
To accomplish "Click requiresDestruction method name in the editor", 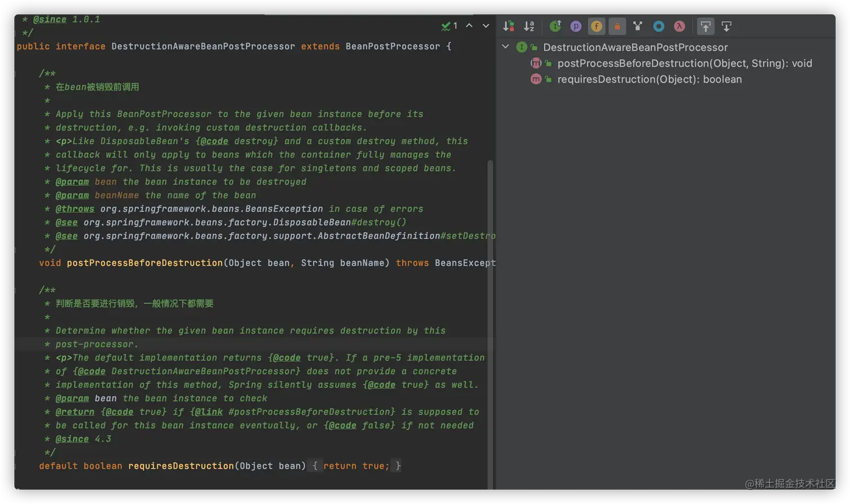I will pos(181,466).
